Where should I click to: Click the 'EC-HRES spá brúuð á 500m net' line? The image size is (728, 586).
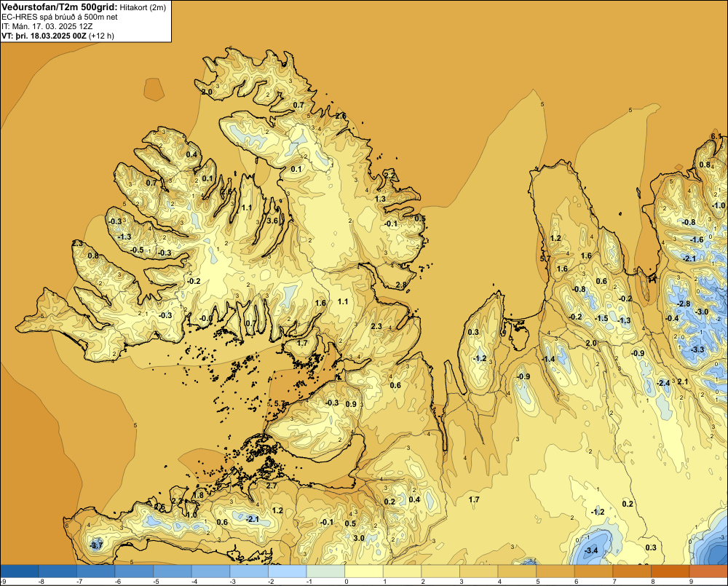pyautogui.click(x=60, y=17)
